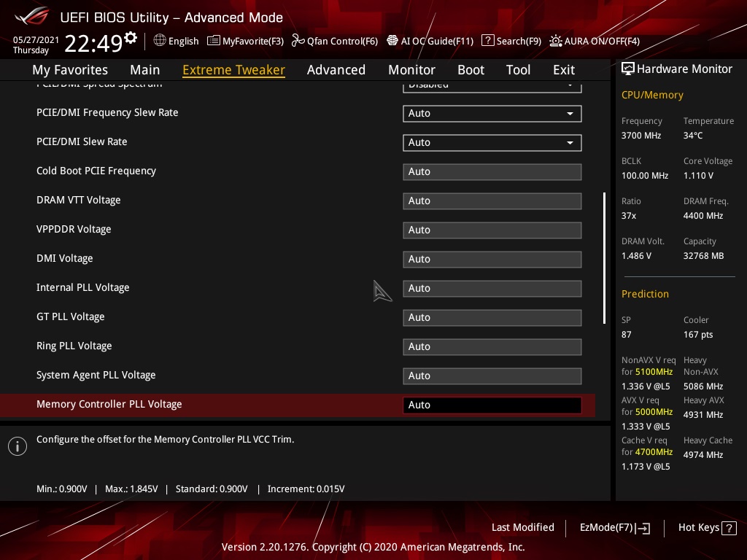
Task: Click the Hardware Monitor screen icon
Action: pyautogui.click(x=628, y=69)
